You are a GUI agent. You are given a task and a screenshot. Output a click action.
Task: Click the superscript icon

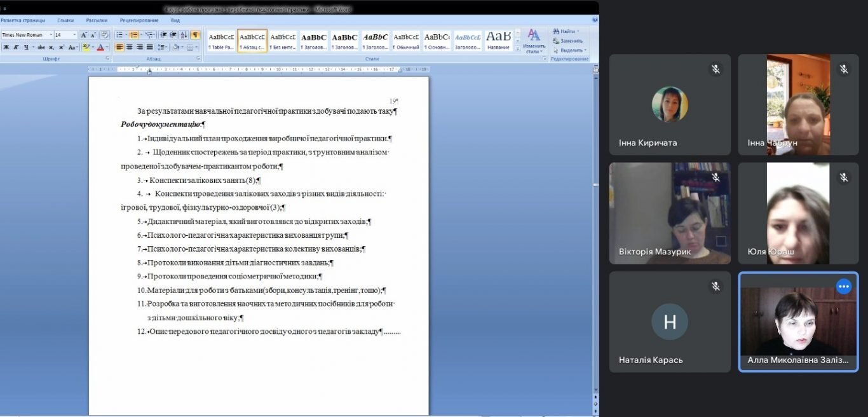pyautogui.click(x=62, y=47)
